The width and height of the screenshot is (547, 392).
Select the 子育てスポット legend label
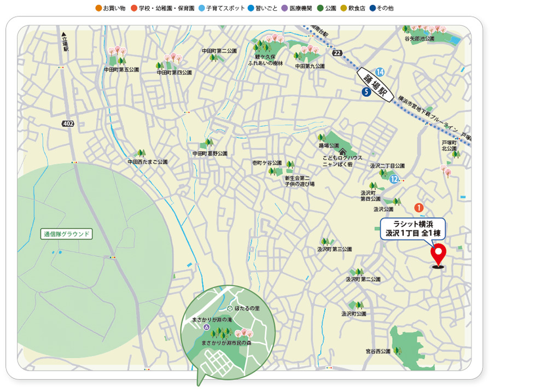coord(225,8)
